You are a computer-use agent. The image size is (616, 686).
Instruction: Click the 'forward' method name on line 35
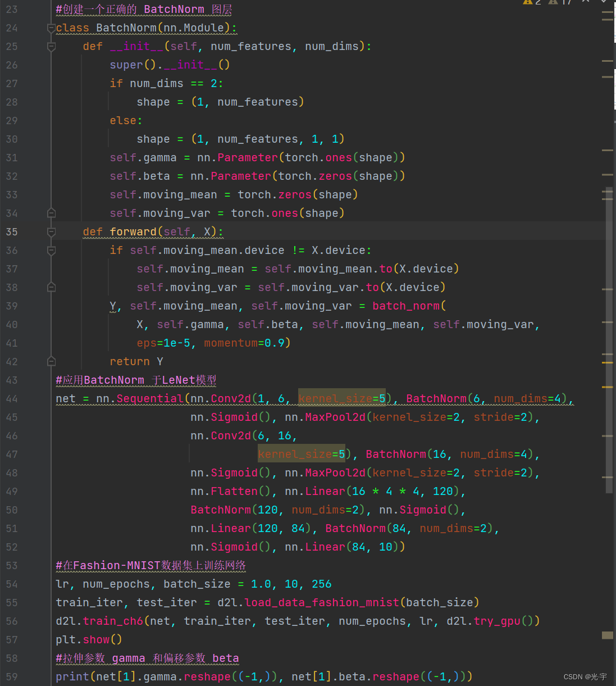[133, 232]
